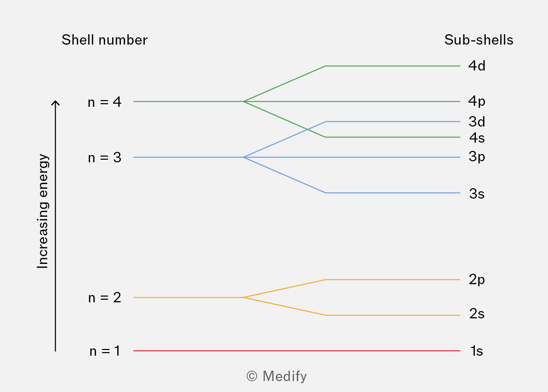548x392 pixels.
Task: Click the 4s sub-shell label
Action: [x=476, y=138]
